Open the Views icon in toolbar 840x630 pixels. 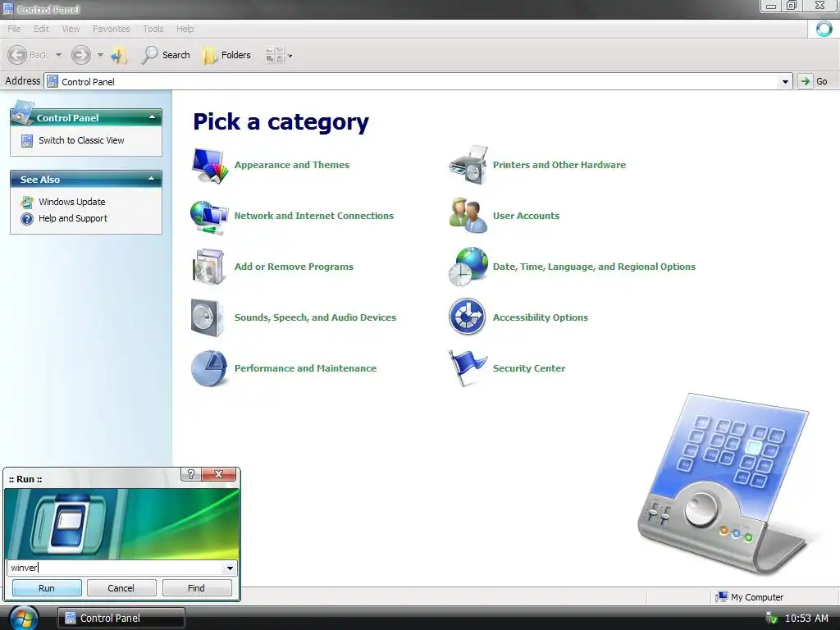(275, 55)
